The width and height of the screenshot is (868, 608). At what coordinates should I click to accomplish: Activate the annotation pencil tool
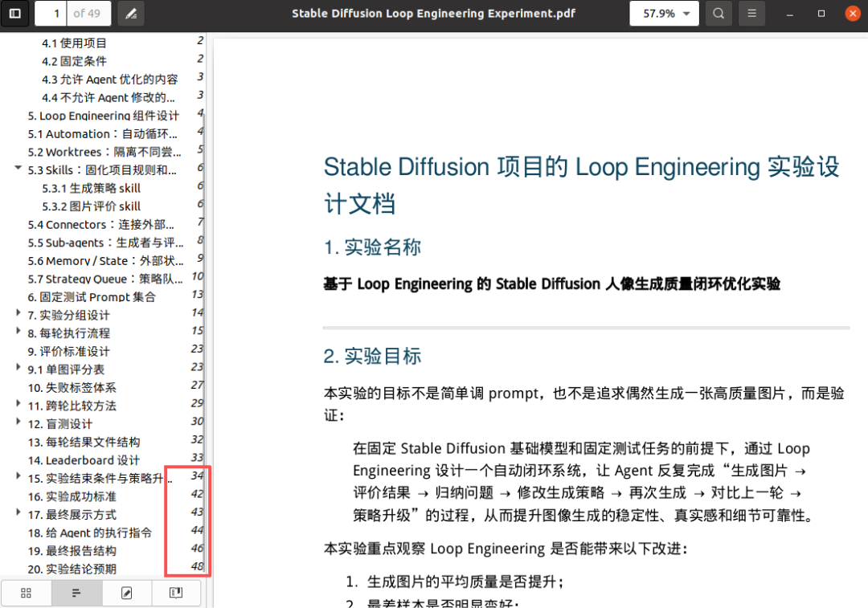(131, 14)
